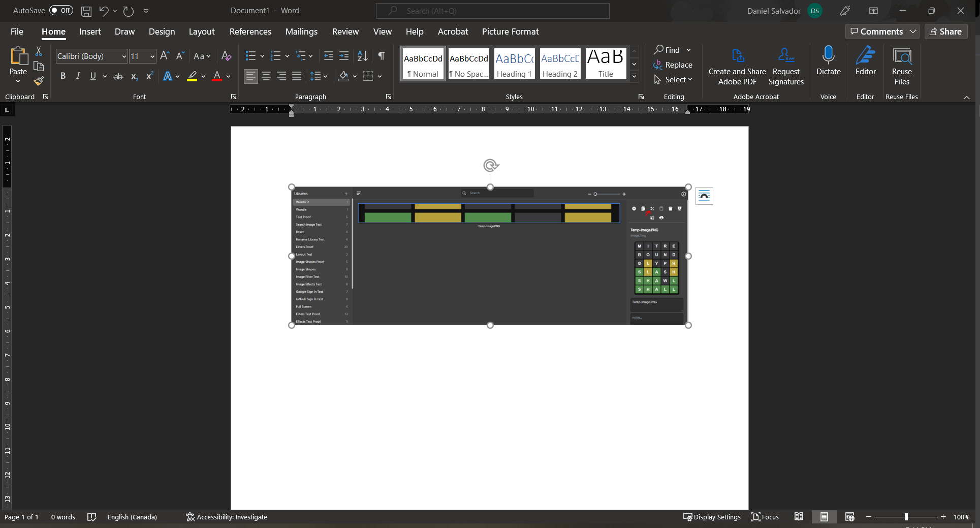Align text left
The width and height of the screenshot is (980, 528).
[x=250, y=76]
